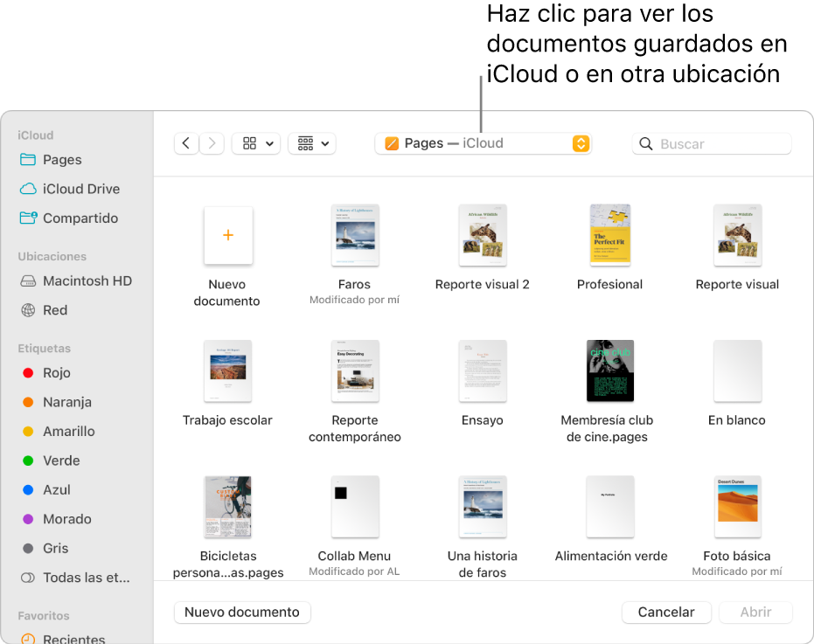Select iCloud Drive in the sidebar
The height and width of the screenshot is (644, 814).
tap(70, 189)
